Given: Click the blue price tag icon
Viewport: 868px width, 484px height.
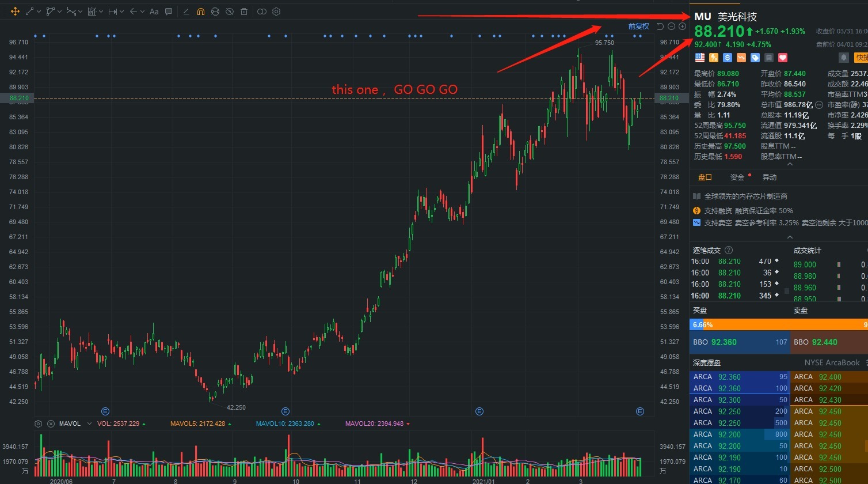Looking at the screenshot, I should pos(755,58).
